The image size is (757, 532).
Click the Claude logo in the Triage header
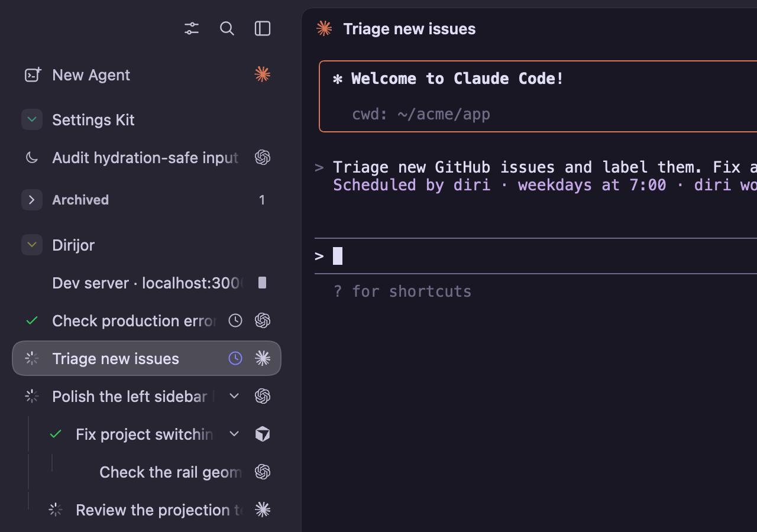324,28
